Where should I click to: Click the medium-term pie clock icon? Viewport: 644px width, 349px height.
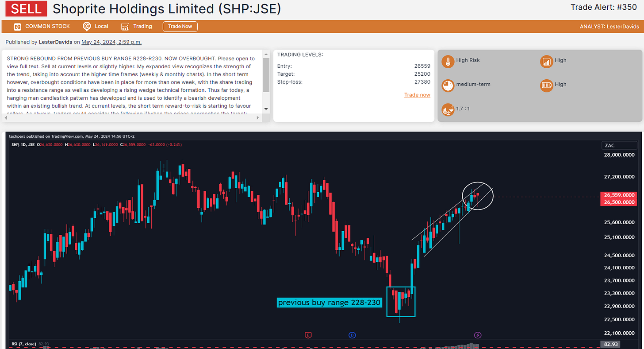(448, 85)
